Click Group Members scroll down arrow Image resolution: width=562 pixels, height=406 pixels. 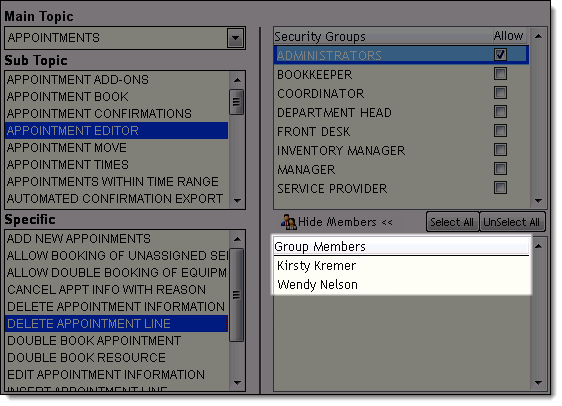[538, 383]
